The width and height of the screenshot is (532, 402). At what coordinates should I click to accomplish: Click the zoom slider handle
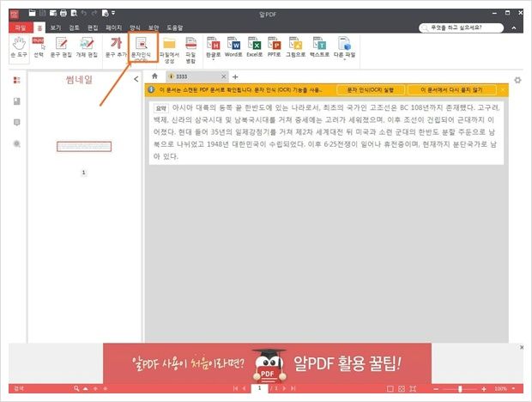tap(460, 389)
